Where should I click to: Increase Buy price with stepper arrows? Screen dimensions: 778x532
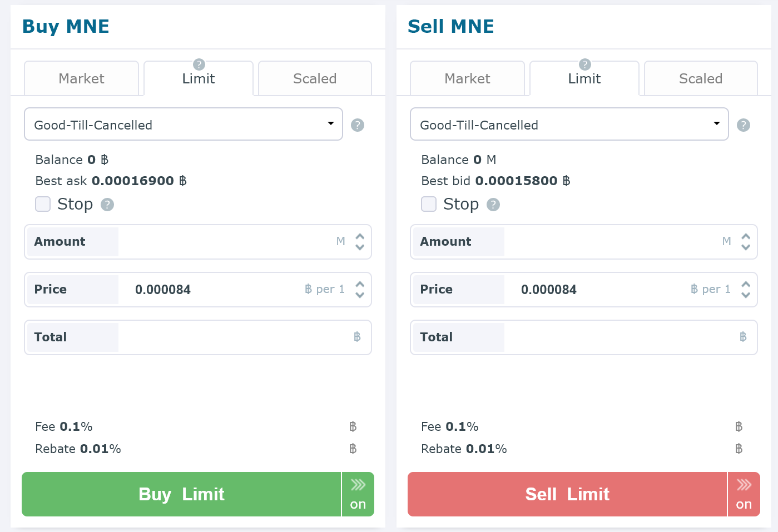point(360,285)
